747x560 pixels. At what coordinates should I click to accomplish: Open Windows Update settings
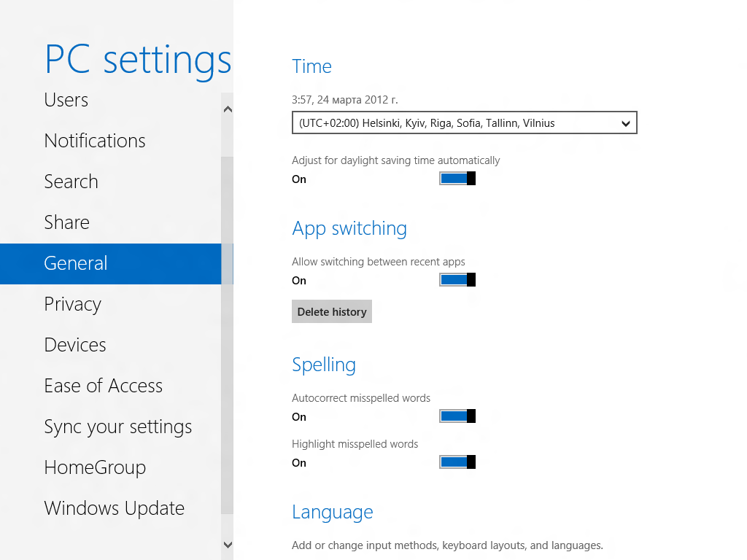tap(115, 508)
